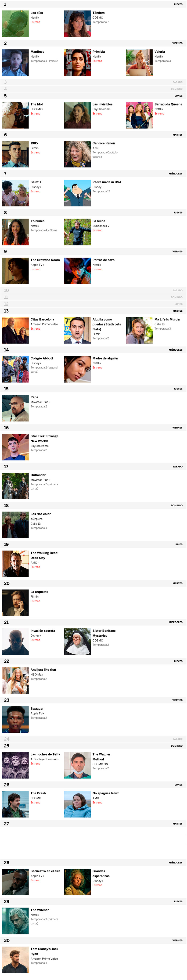Viewport: 187px width, 980px height.
Task: Open The Witcher thumbnail image
Action: point(15,921)
